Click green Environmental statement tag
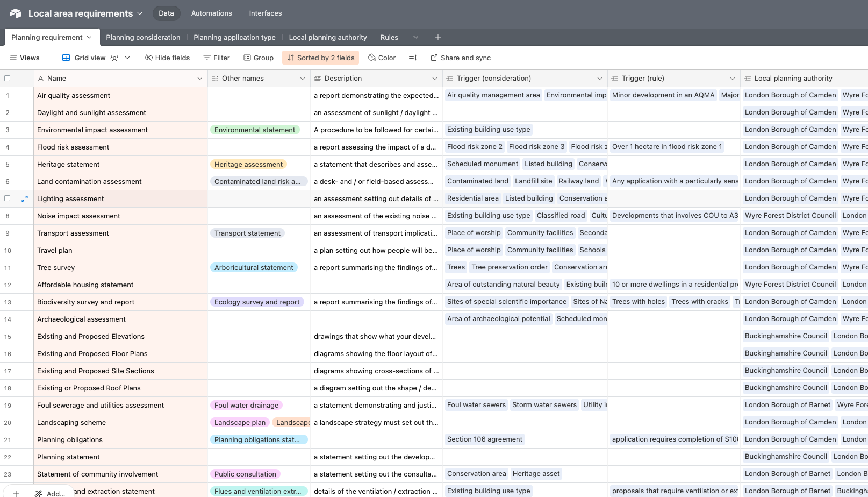The width and height of the screenshot is (868, 497). 255,130
